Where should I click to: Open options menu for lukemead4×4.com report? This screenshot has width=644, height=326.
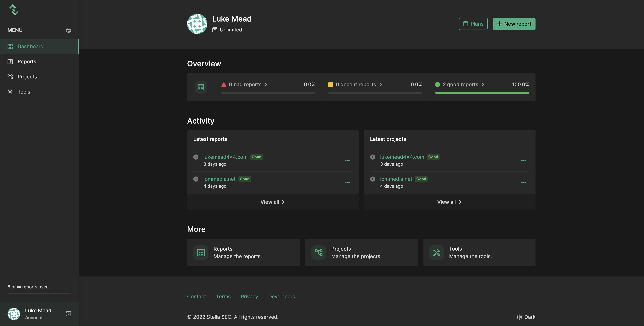pyautogui.click(x=347, y=160)
